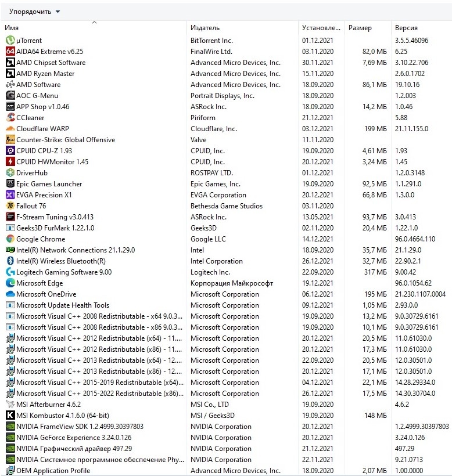The width and height of the screenshot is (452, 476).
Task: Click the AMD Ryzen Master icon
Action: click(x=10, y=74)
